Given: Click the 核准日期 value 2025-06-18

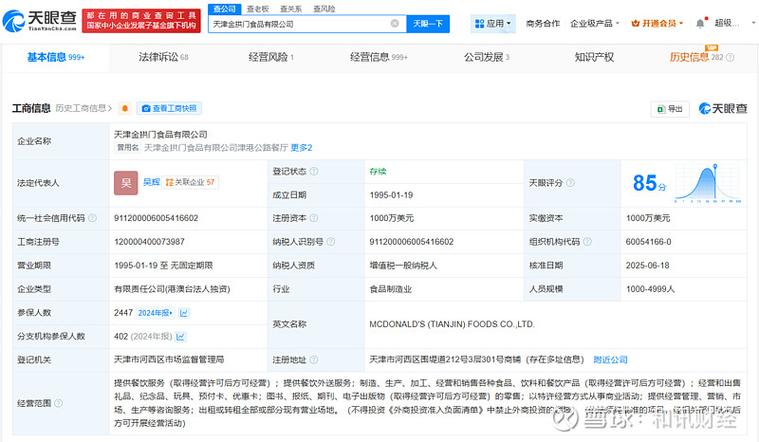Looking at the screenshot, I should point(647,265).
